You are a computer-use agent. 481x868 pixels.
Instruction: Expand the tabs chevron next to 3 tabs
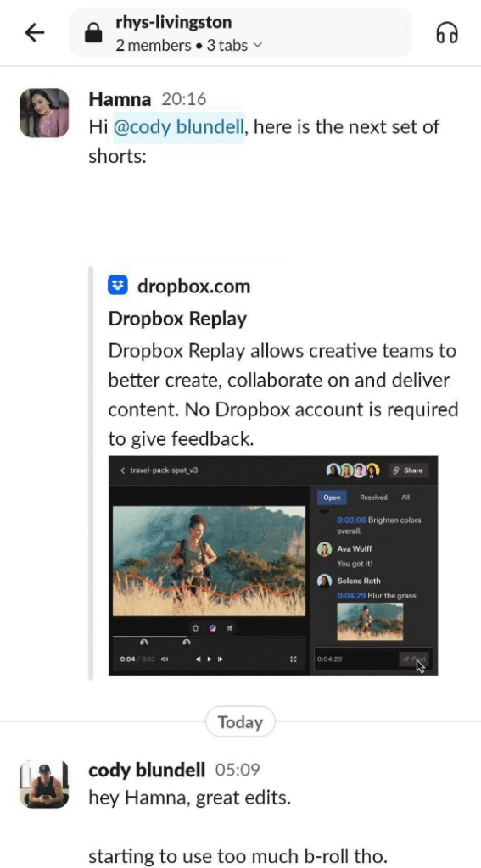coord(256,46)
